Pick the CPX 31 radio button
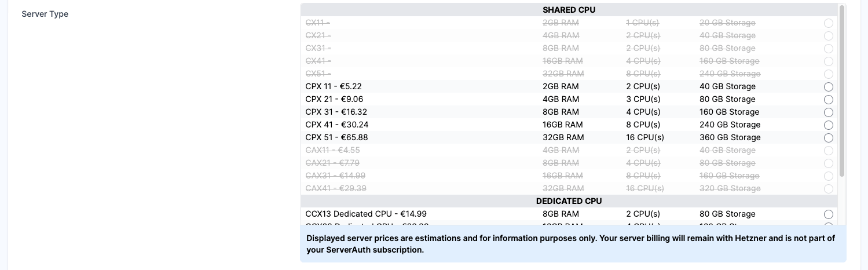The width and height of the screenshot is (868, 270). click(828, 112)
